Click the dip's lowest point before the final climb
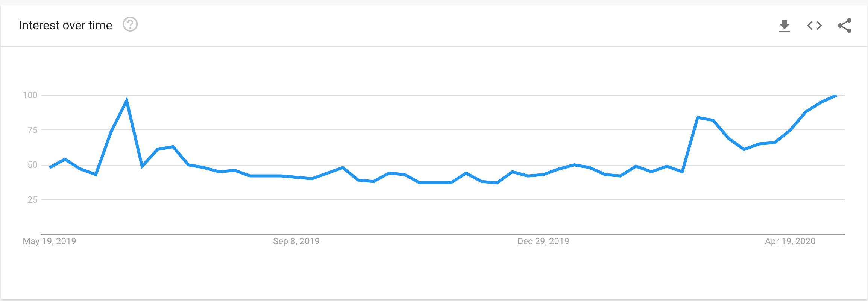 click(x=744, y=149)
